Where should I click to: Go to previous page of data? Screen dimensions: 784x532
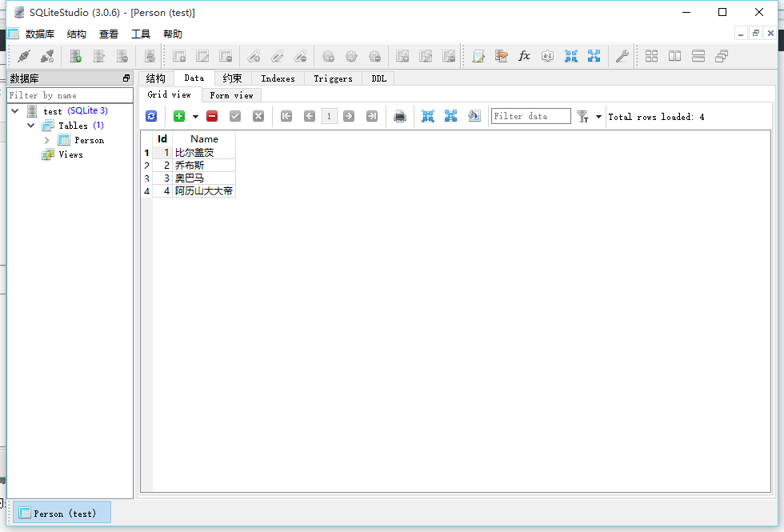tap(310, 117)
